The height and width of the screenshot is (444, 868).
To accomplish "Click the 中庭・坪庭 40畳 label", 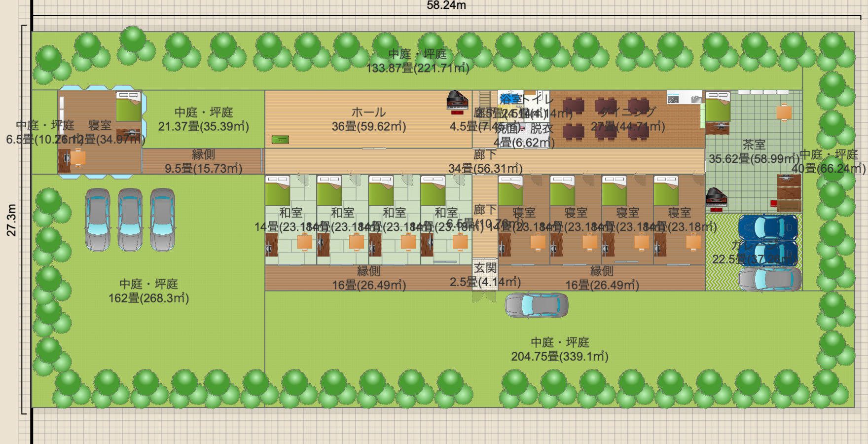I will (x=829, y=161).
